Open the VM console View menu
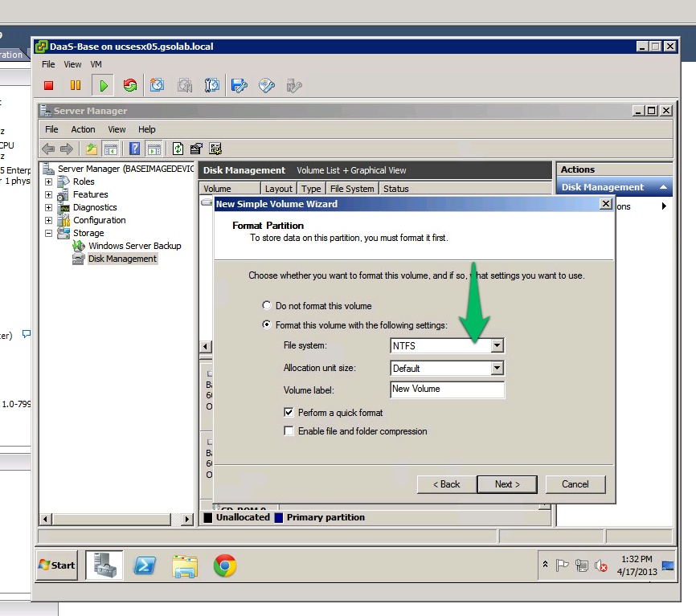 (72, 64)
